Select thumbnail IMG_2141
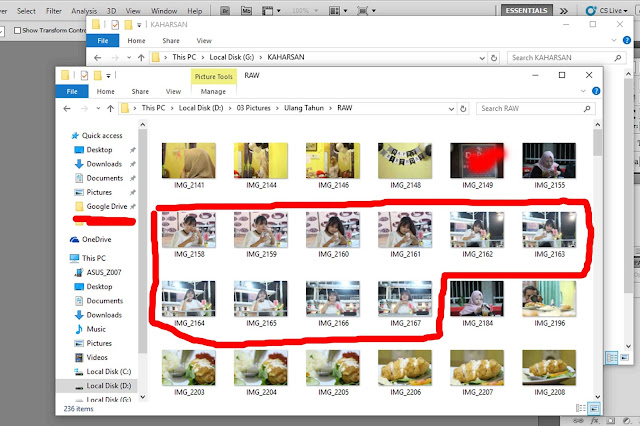This screenshot has height=426, width=640. coord(189,161)
